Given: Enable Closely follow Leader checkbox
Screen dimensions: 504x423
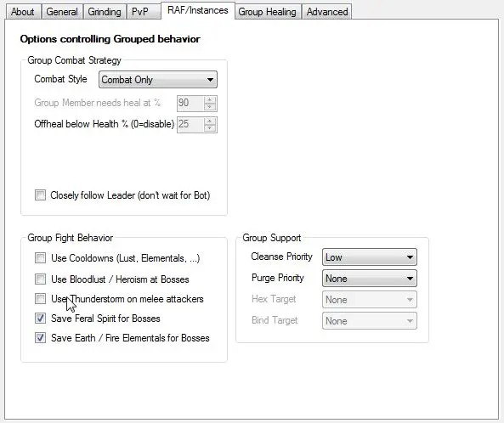Looking at the screenshot, I should (x=40, y=195).
